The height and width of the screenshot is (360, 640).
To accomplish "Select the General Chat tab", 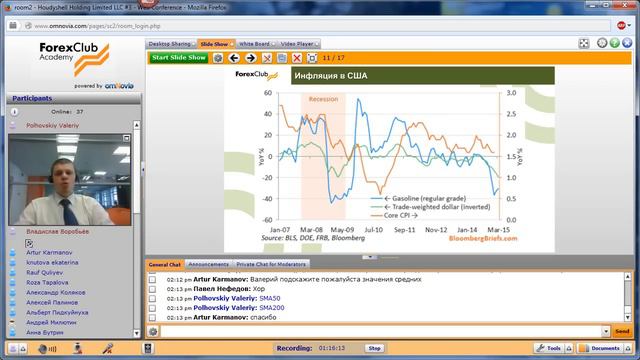I will click(x=164, y=264).
